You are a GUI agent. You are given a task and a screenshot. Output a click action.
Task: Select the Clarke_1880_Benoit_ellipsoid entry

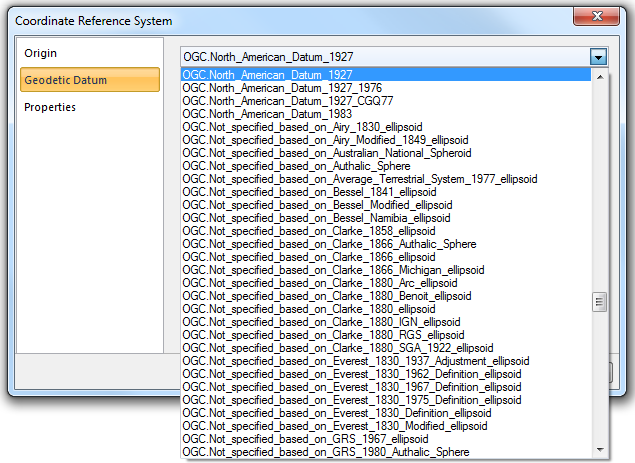(386, 296)
